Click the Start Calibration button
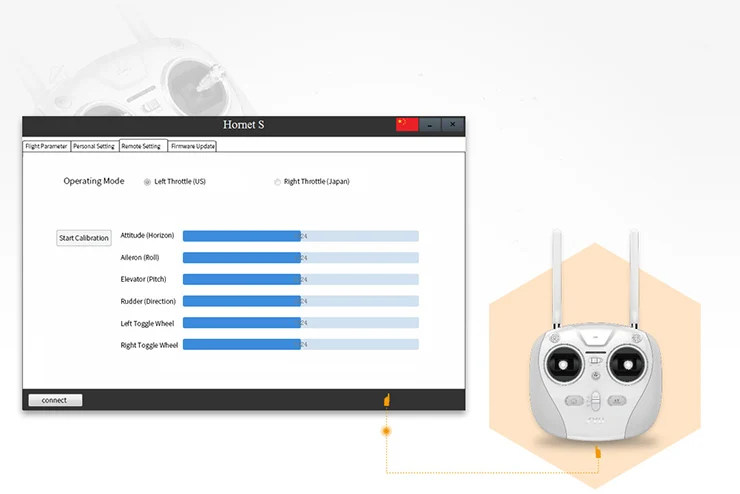This screenshot has height=494, width=740. pyautogui.click(x=84, y=238)
